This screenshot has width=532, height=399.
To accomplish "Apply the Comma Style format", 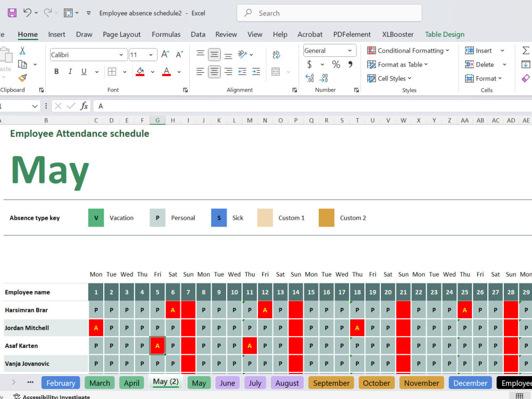I will point(350,64).
